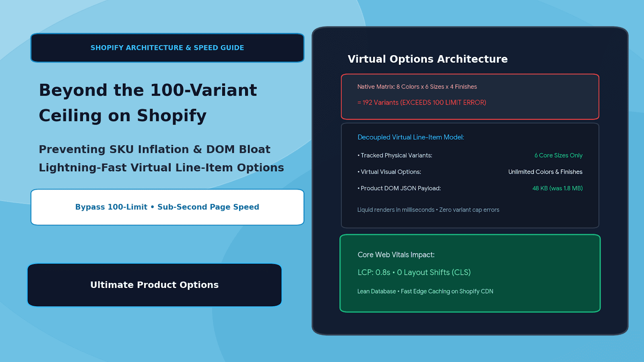Click the 192 Variants exceeds limit error text

[422, 103]
